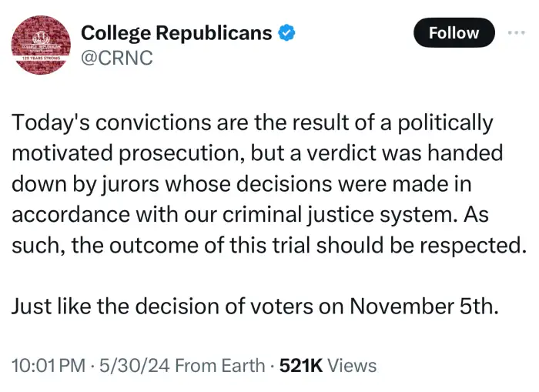Open the three-dot more options menu
The width and height of the screenshot is (539, 392).
coord(514,32)
